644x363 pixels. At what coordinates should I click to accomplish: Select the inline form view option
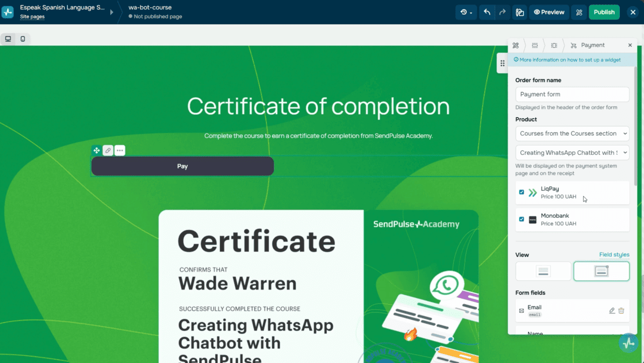click(x=543, y=271)
